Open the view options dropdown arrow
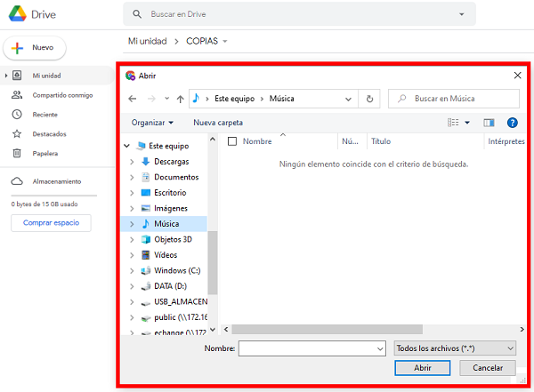The image size is (534, 392). tap(467, 123)
